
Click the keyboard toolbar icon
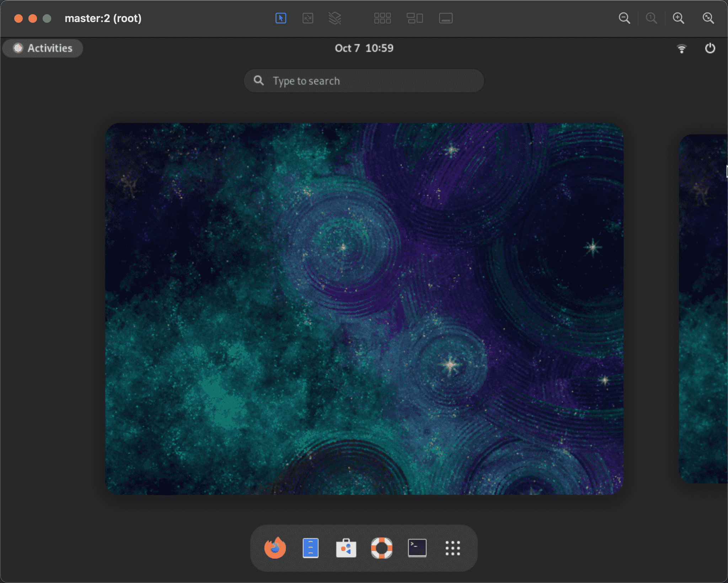click(x=446, y=18)
